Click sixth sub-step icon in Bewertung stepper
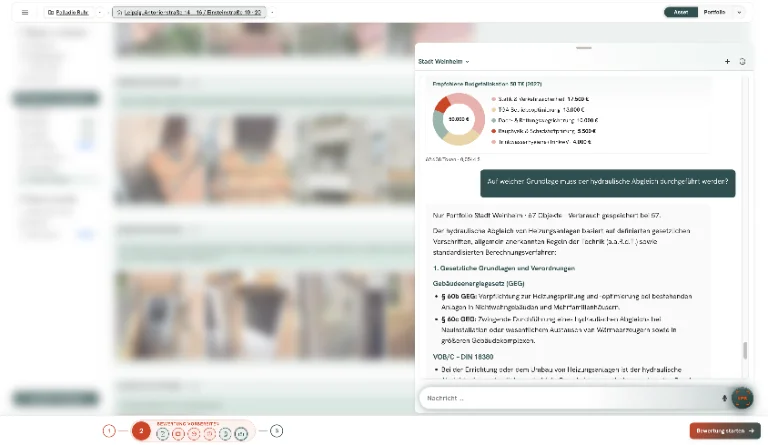Image resolution: width=768 pixels, height=445 pixels. point(241,434)
